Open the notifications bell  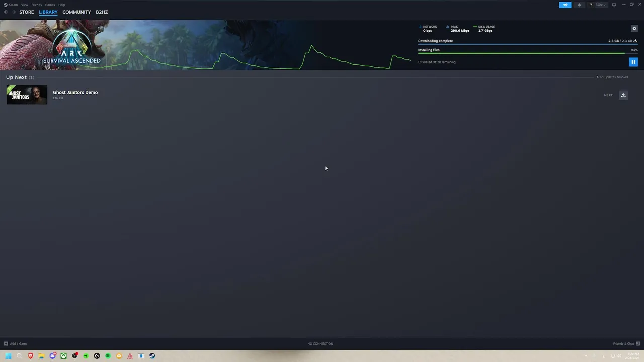point(579,5)
